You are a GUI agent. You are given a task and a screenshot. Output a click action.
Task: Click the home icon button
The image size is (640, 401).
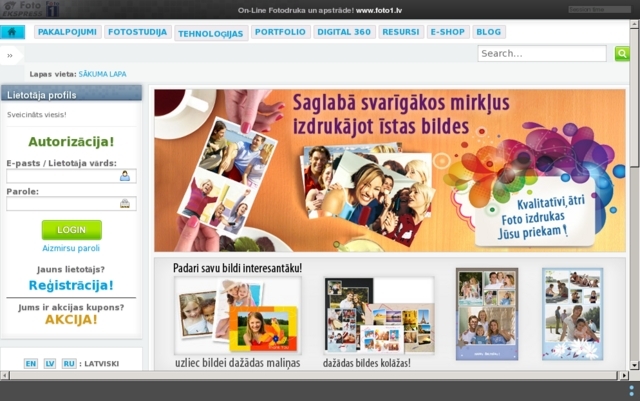(x=12, y=32)
